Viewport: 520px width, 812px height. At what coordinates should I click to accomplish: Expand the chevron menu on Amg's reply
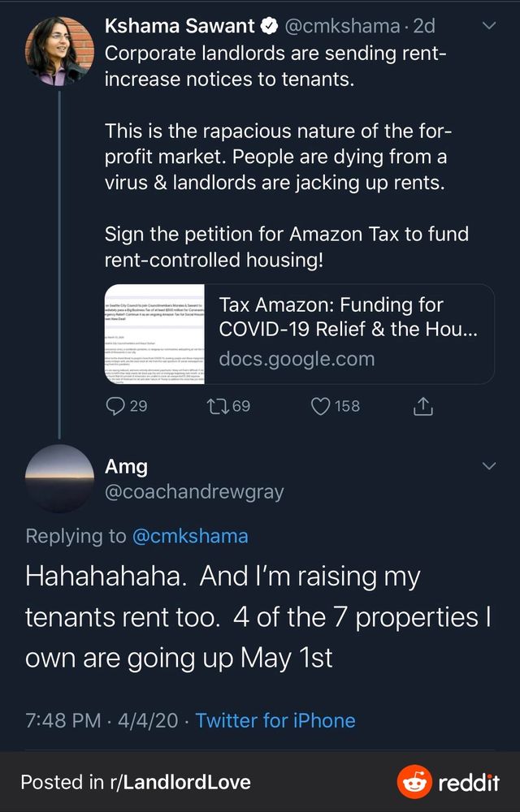488,466
